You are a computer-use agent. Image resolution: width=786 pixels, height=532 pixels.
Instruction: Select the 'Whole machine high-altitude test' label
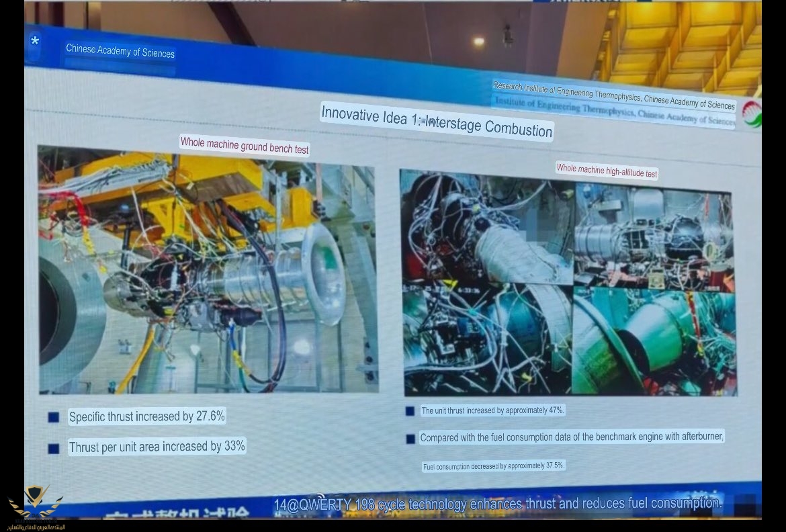coord(607,171)
